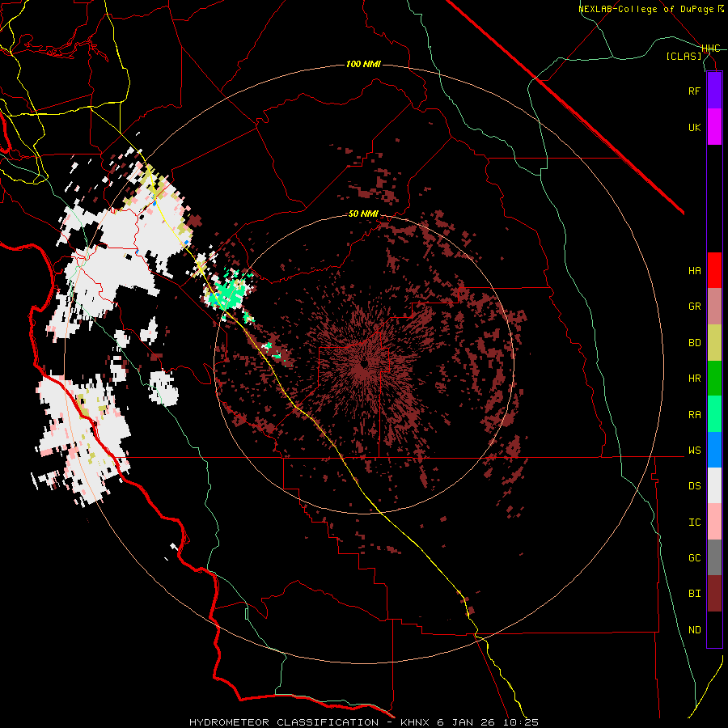Click the UK magenta legend swatch
Image resolution: width=728 pixels, height=728 pixels.
(714, 127)
